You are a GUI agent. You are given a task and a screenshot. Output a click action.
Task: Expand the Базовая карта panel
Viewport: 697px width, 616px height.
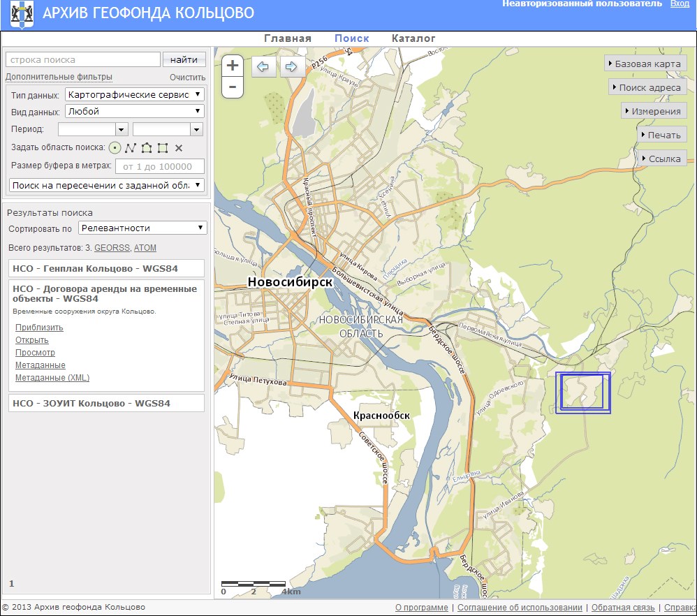(645, 64)
